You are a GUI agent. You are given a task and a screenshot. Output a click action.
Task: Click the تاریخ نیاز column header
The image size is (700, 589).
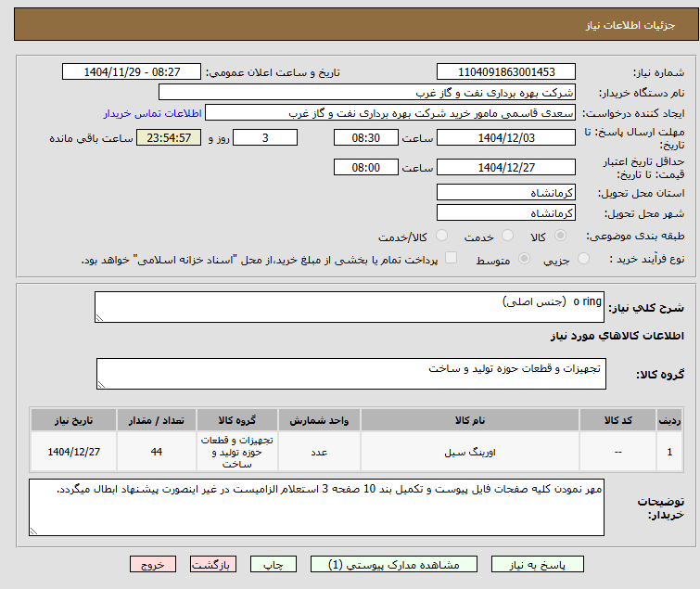(x=73, y=420)
